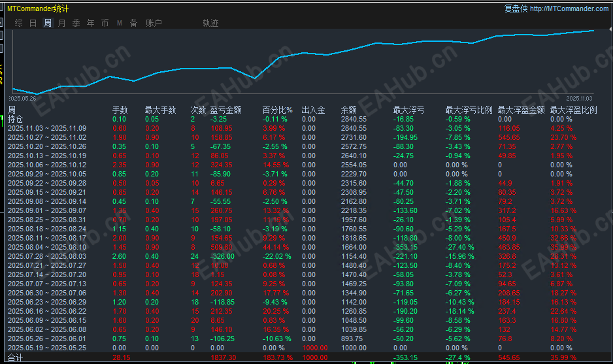Open the 备 notes tab
The image size is (613, 364).
(134, 23)
